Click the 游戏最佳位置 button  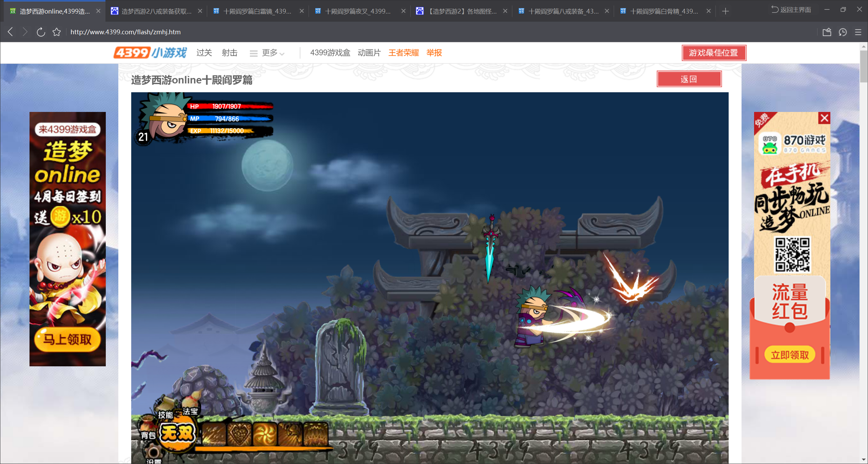[x=714, y=53]
